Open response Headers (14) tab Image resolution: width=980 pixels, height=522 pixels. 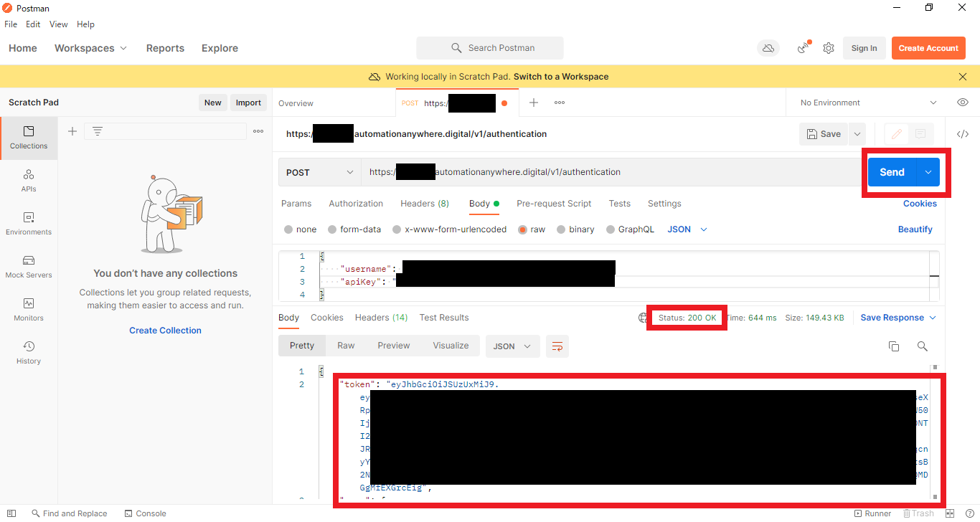381,318
